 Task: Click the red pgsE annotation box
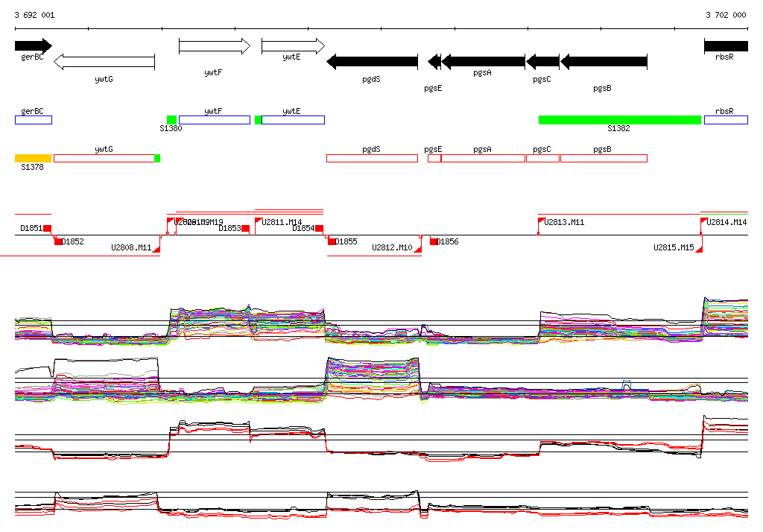pyautogui.click(x=434, y=158)
